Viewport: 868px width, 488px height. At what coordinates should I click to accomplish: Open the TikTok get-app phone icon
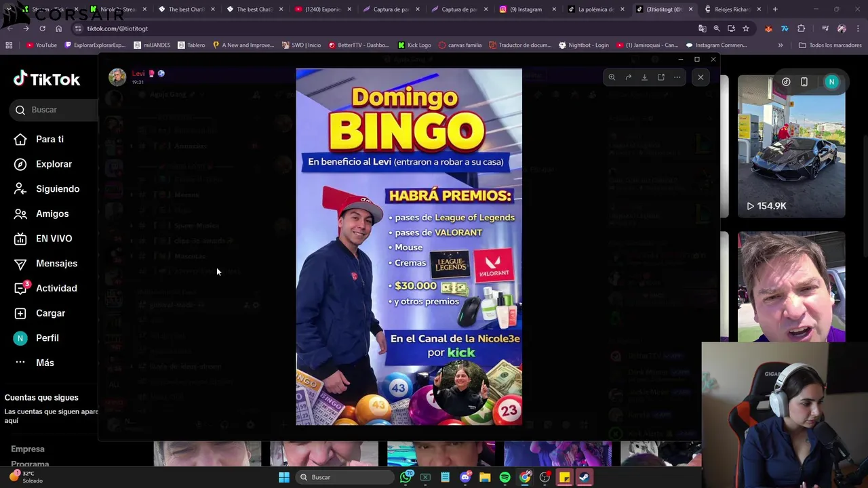(804, 82)
